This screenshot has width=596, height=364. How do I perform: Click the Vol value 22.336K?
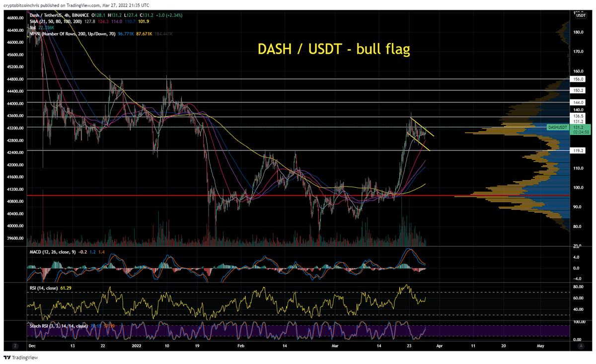click(46, 27)
